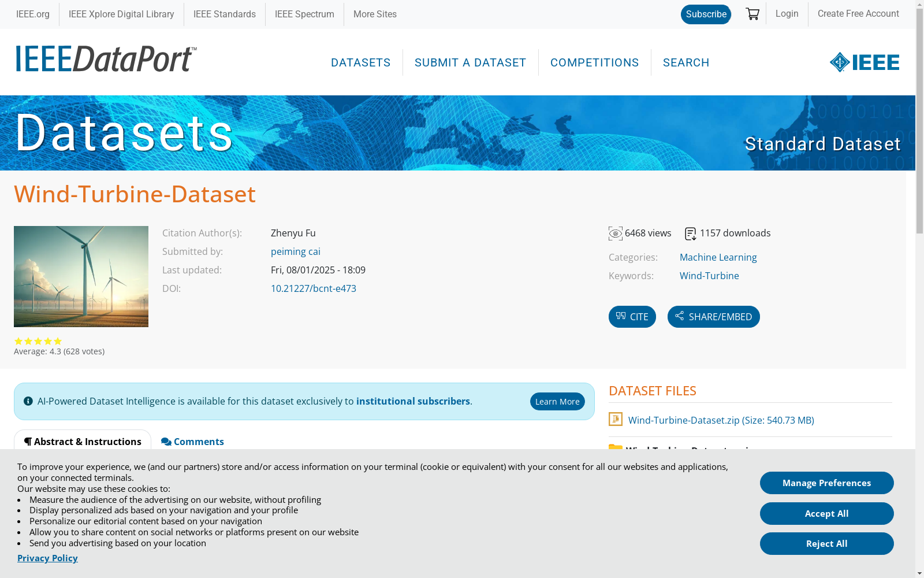This screenshot has height=578, width=924.
Task: Click the Average 4.3 (628 votes) text
Action: pyautogui.click(x=59, y=351)
